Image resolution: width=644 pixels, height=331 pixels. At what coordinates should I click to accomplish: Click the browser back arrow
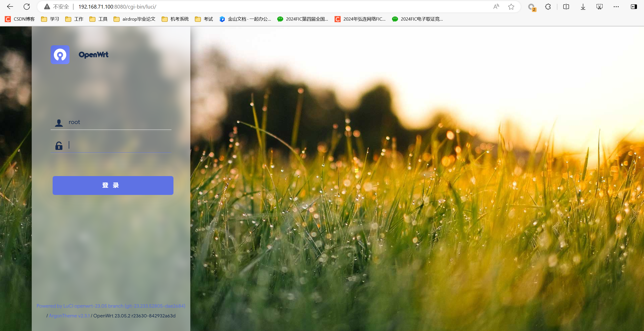pyautogui.click(x=10, y=7)
